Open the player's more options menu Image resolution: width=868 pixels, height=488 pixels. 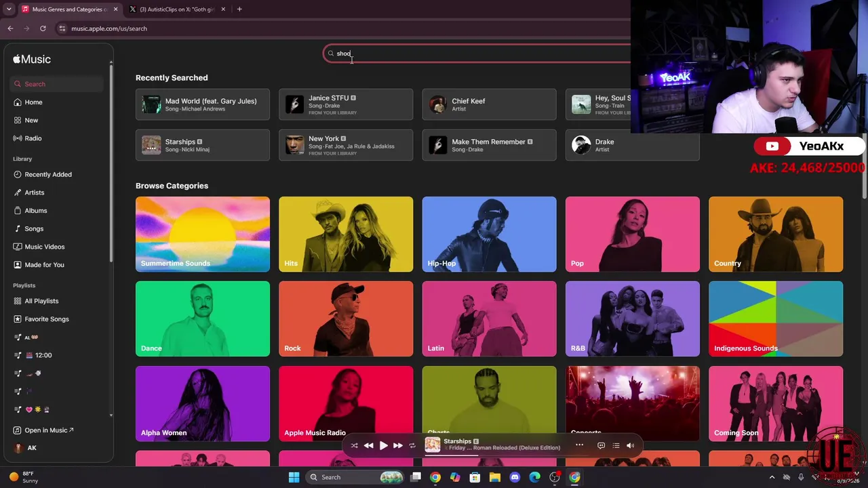(x=579, y=445)
